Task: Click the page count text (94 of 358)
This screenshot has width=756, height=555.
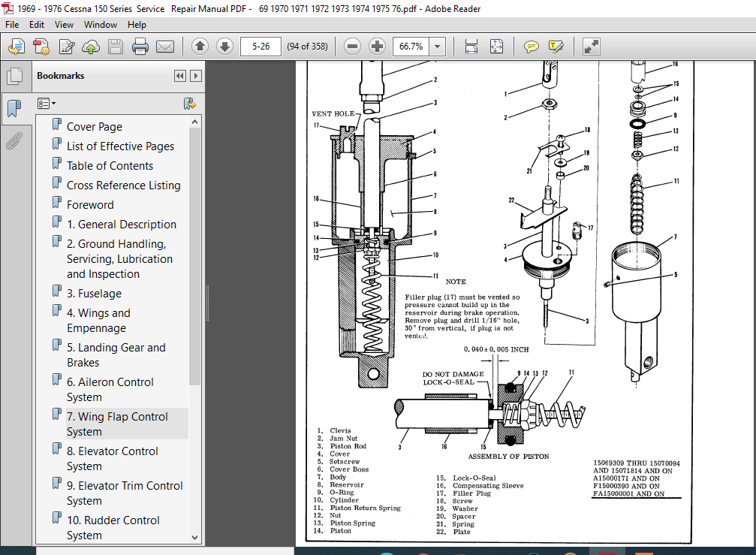Action: pos(307,47)
